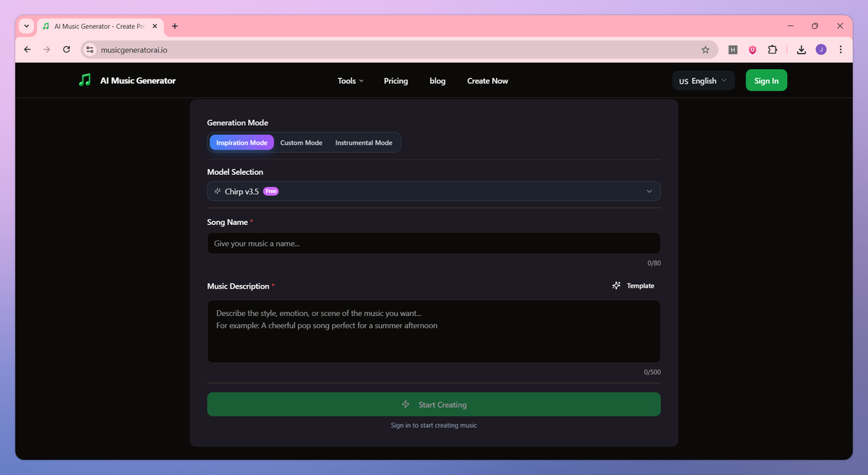Click the Song Name input field
The height and width of the screenshot is (475, 868).
tap(434, 243)
